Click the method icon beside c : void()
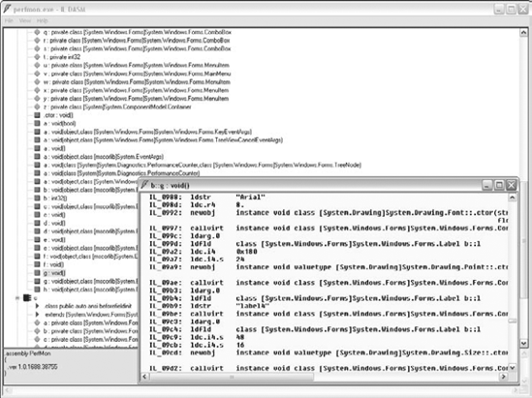The width and height of the screenshot is (532, 398). tap(38, 215)
